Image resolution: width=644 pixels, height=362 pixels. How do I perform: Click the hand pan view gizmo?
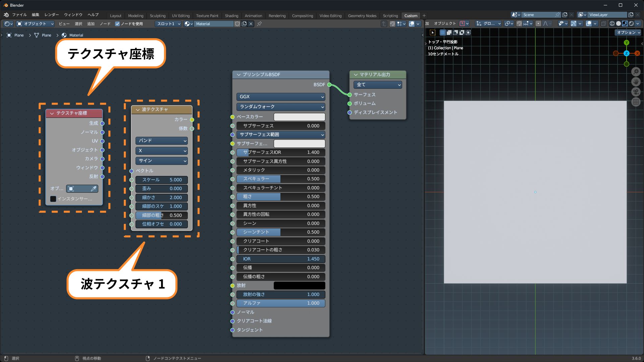[x=636, y=82]
